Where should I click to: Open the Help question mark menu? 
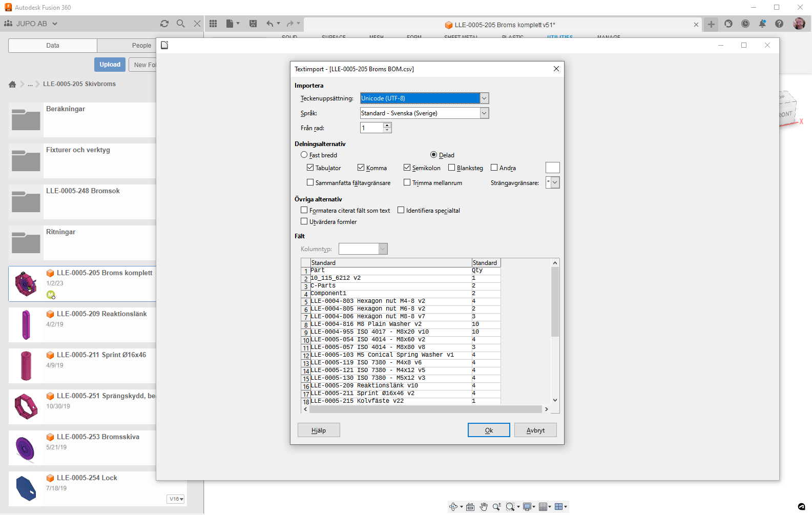(x=779, y=24)
